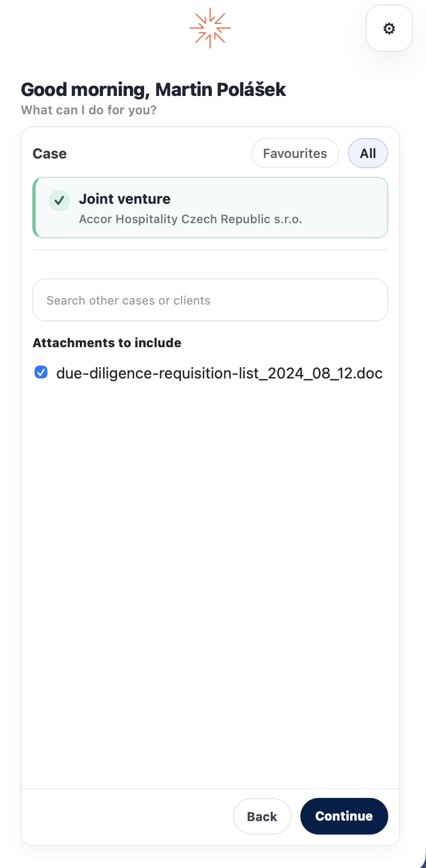Click the Case section label
The height and width of the screenshot is (868, 426).
(x=50, y=154)
